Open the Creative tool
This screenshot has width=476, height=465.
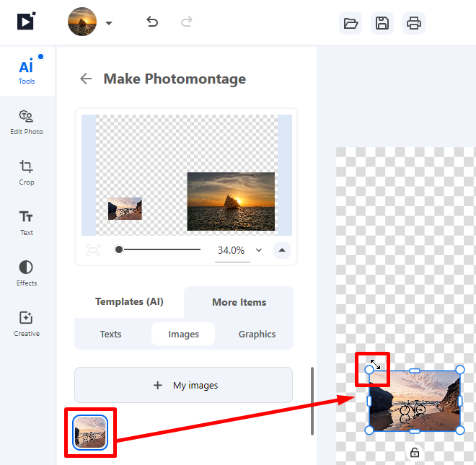pos(27,324)
